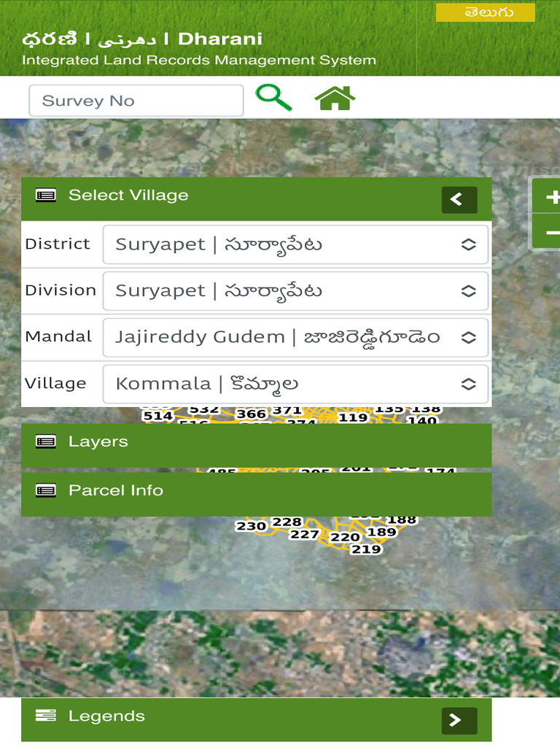Click the list icon beside Layers
The width and height of the screenshot is (560, 747).
46,441
